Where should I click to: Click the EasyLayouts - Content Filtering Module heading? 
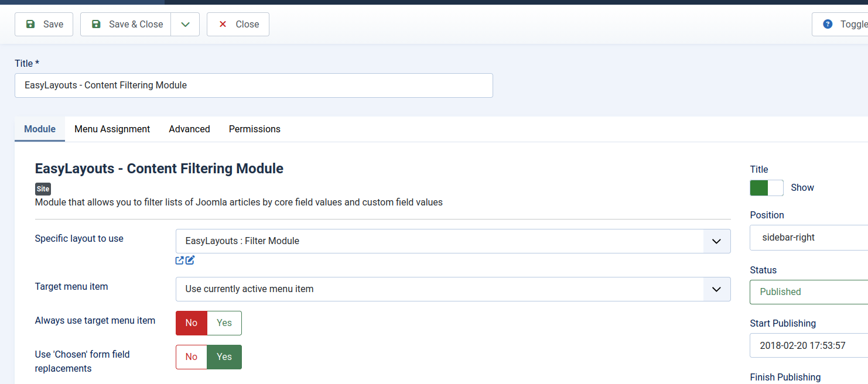point(159,169)
